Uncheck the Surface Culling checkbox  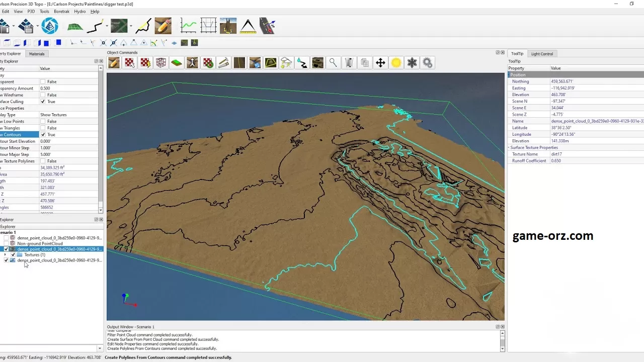(43, 102)
